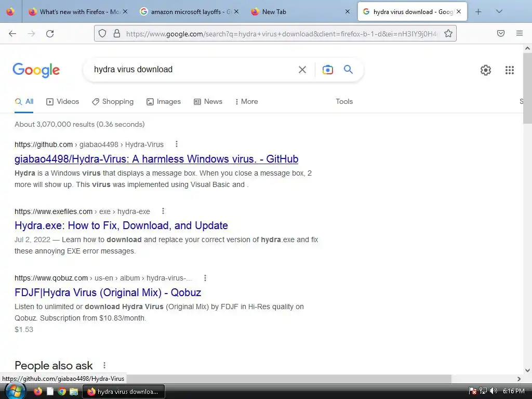Select the News search filter

208,101
